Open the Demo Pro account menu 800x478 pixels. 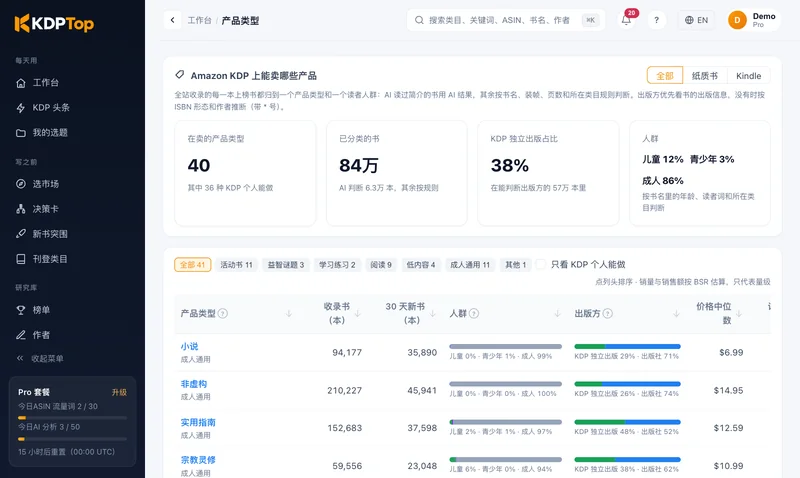coord(754,20)
